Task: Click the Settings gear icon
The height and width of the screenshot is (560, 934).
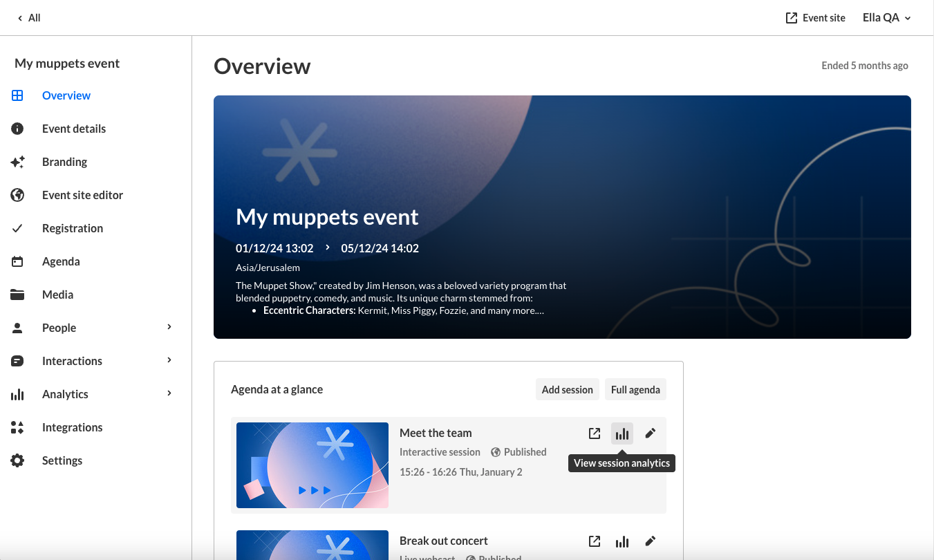Action: [x=17, y=460]
